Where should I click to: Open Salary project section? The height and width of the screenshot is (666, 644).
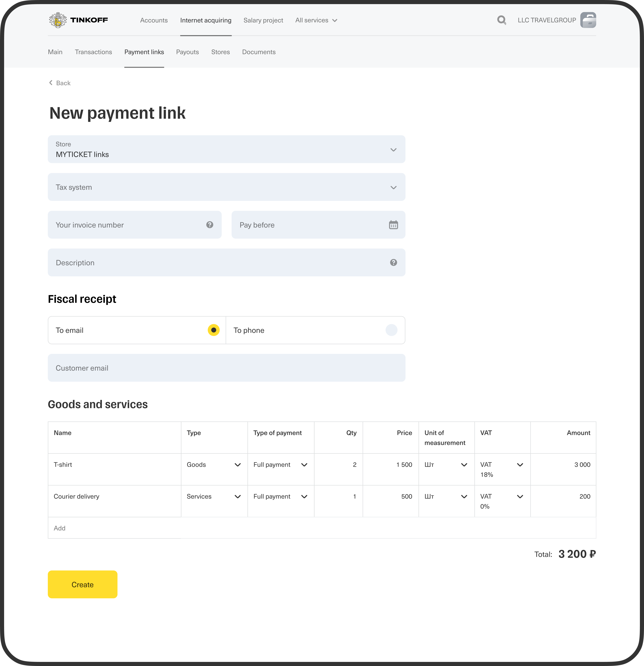[263, 20]
